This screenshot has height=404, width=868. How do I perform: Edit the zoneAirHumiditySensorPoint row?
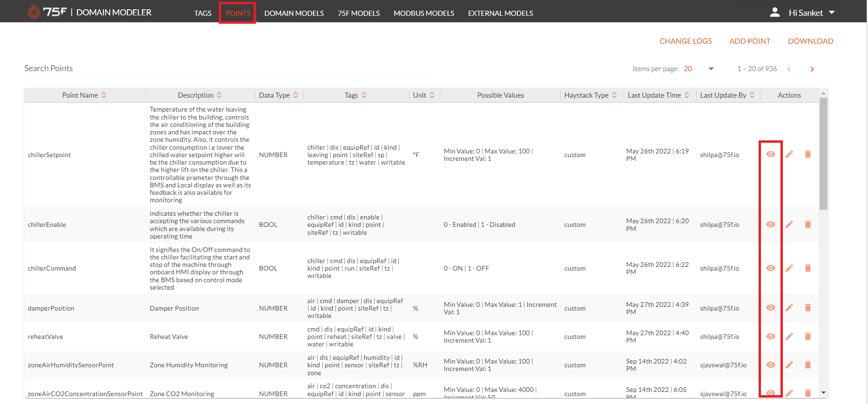[789, 365]
